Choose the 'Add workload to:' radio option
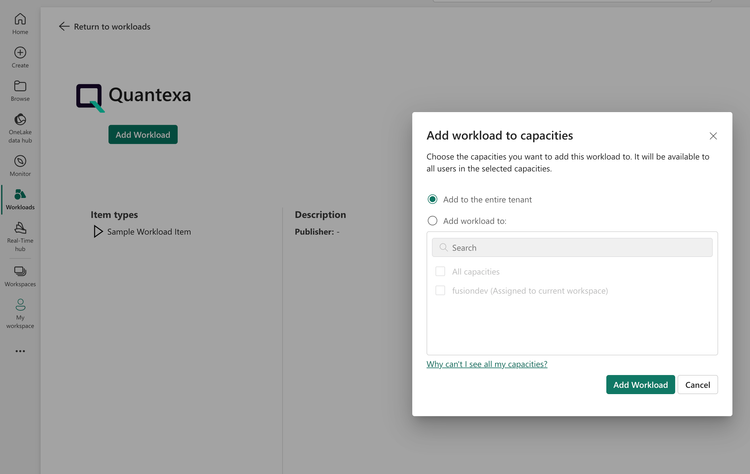The image size is (750, 474). (x=433, y=221)
